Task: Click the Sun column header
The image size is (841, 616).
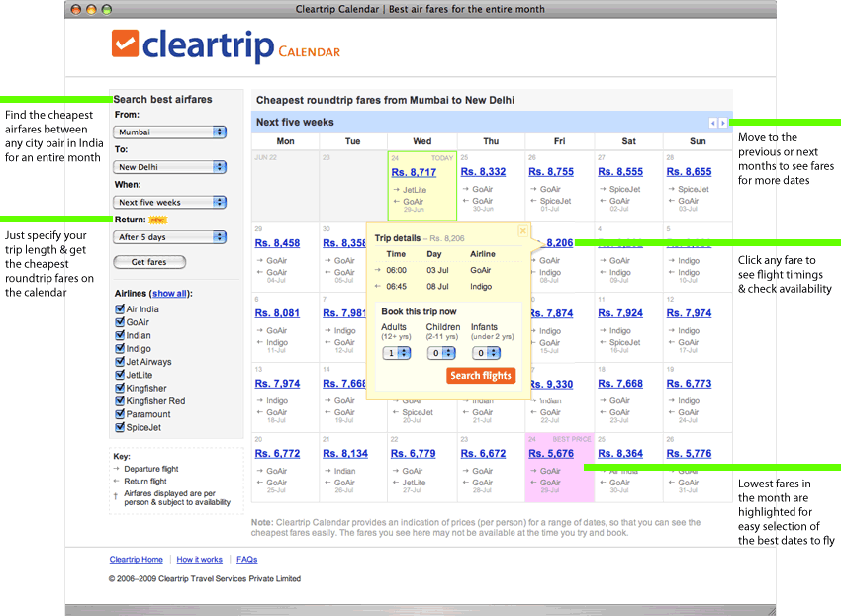Action: 698,141
